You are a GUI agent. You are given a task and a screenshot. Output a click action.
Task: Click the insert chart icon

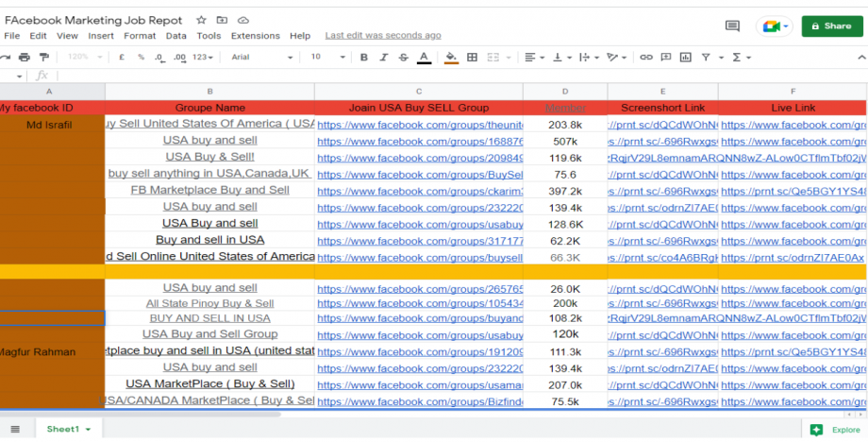tap(686, 58)
